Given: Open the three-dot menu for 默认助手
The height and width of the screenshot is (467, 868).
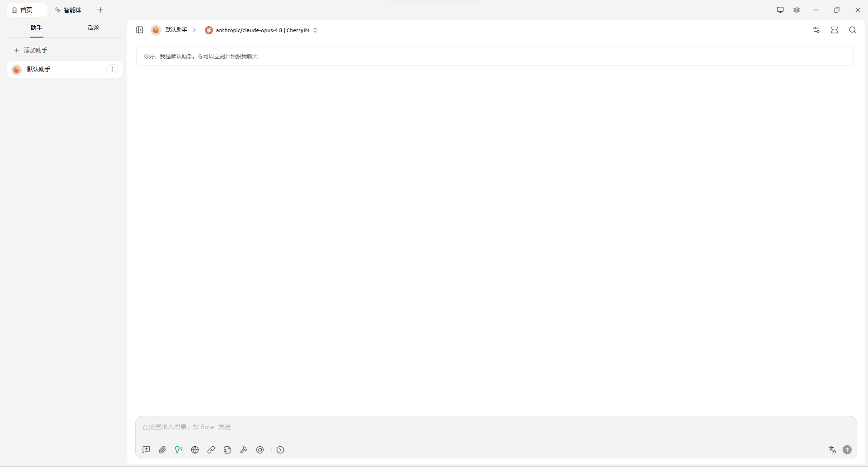Looking at the screenshot, I should click(x=112, y=69).
